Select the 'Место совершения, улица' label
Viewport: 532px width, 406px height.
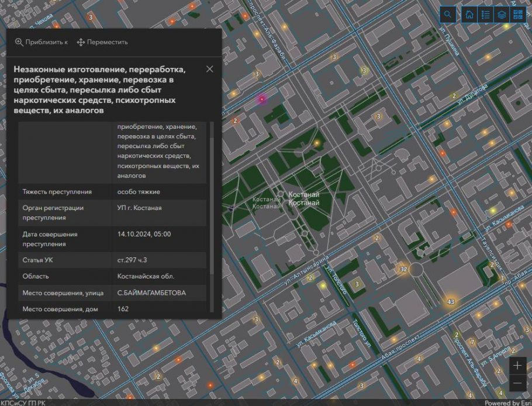(63, 293)
